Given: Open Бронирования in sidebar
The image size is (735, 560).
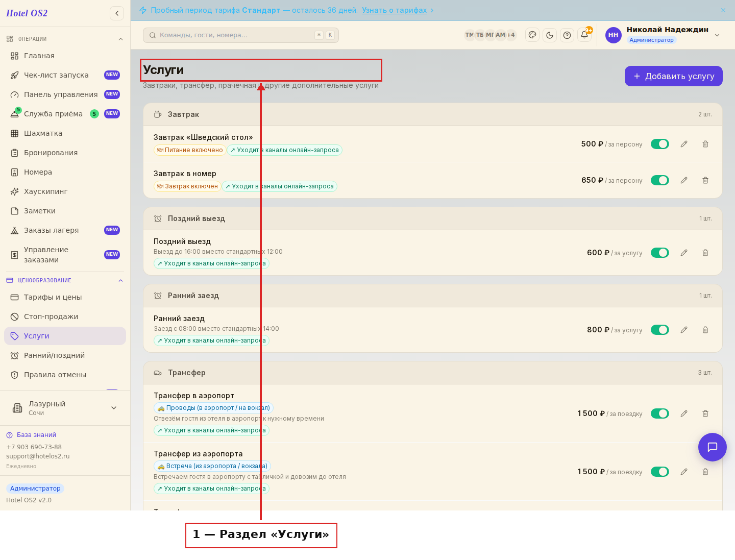Looking at the screenshot, I should pos(65,153).
